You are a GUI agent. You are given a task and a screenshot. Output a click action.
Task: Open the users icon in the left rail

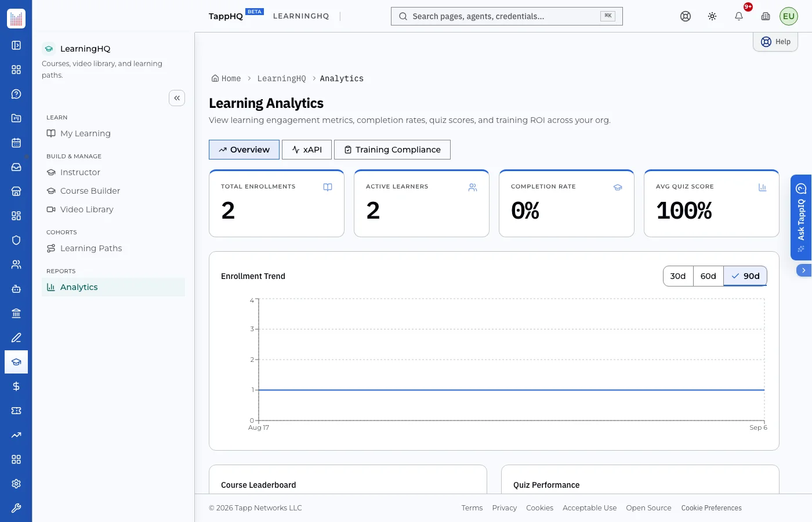pyautogui.click(x=16, y=264)
